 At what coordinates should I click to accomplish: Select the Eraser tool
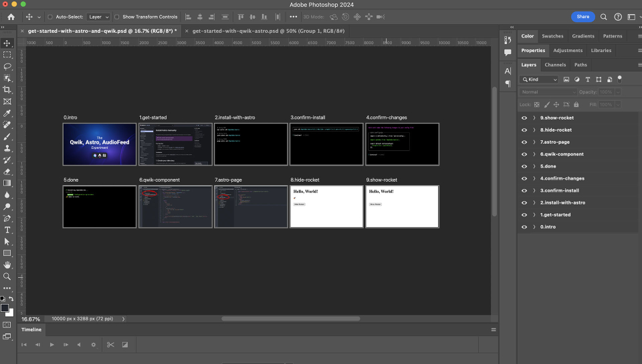[7, 172]
